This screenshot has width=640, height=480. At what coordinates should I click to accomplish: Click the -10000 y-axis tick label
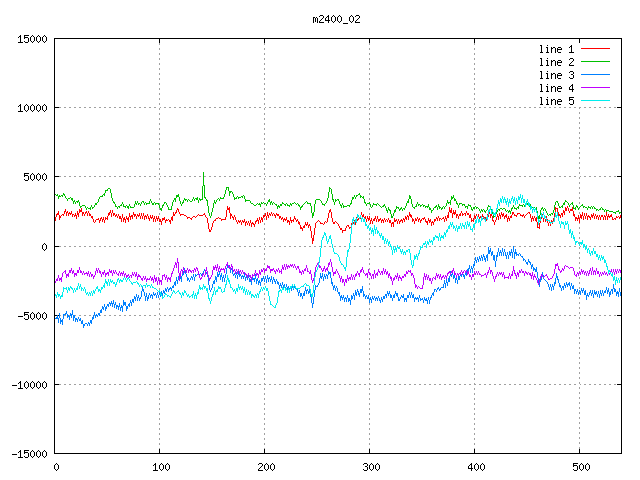(x=29, y=384)
